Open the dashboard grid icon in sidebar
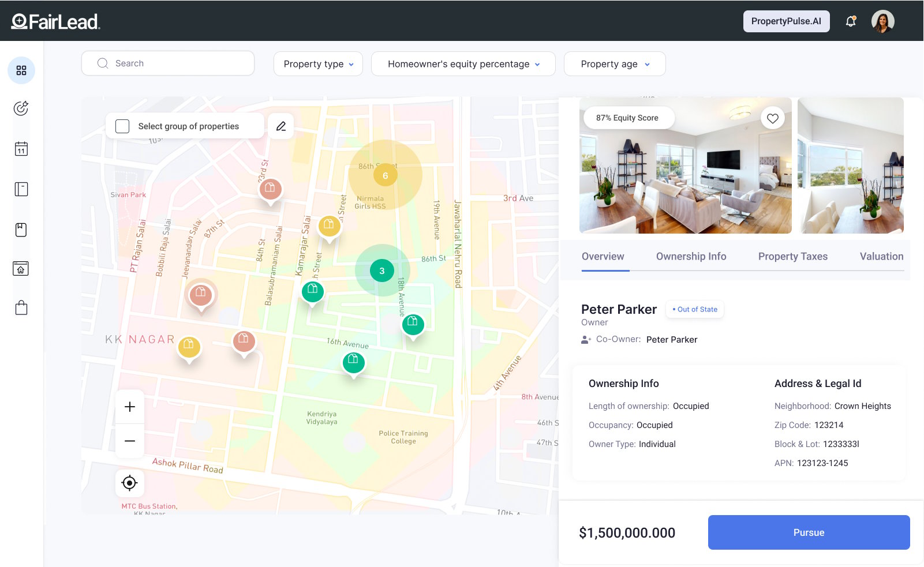924x567 pixels. [x=21, y=70]
